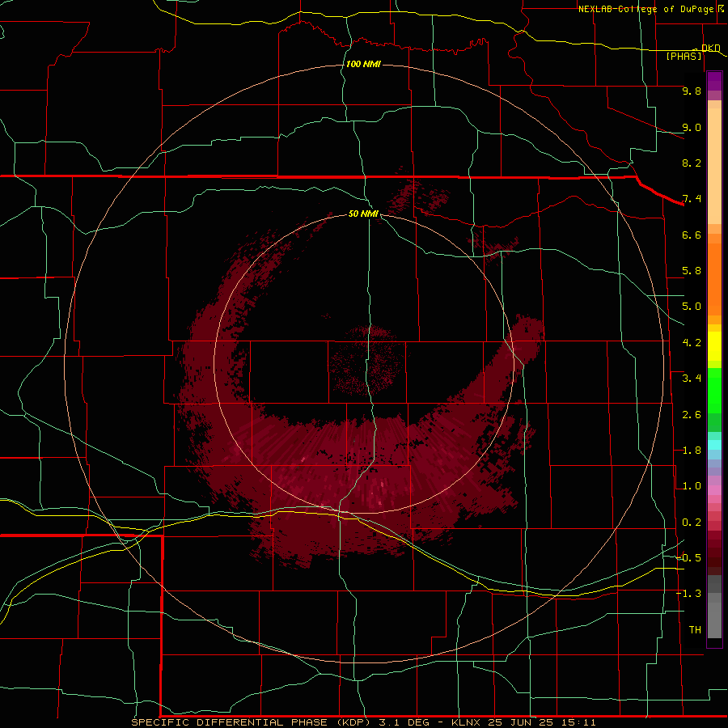Click the 50 NMI range ring label

tap(363, 214)
